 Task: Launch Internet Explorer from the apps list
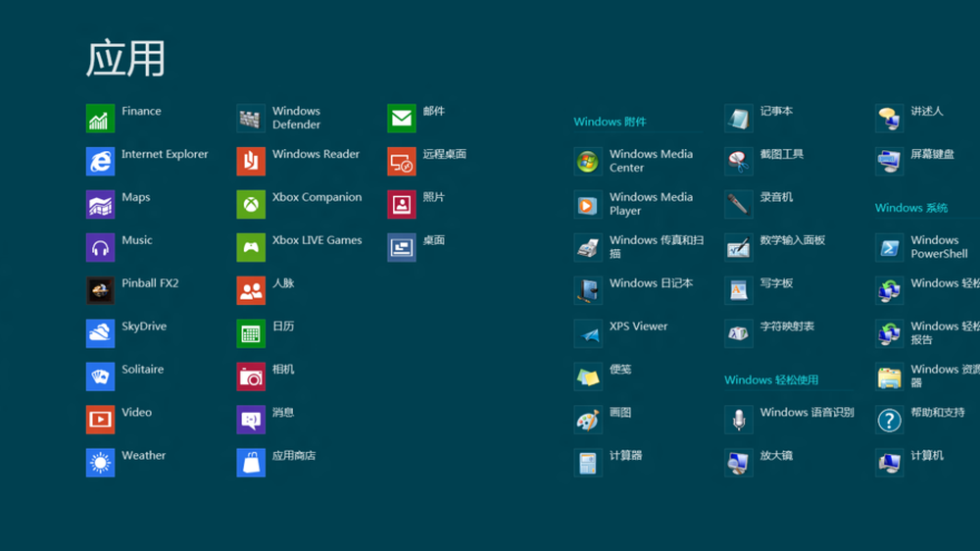coord(100,162)
